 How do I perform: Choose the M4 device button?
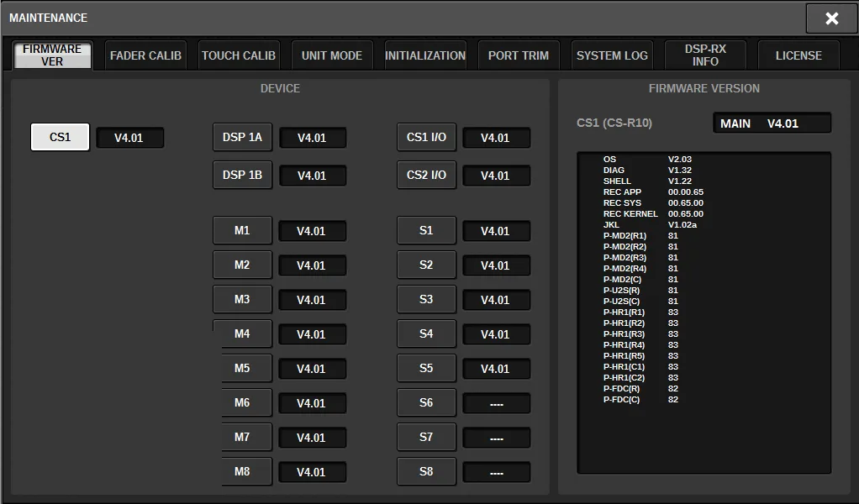click(x=242, y=333)
